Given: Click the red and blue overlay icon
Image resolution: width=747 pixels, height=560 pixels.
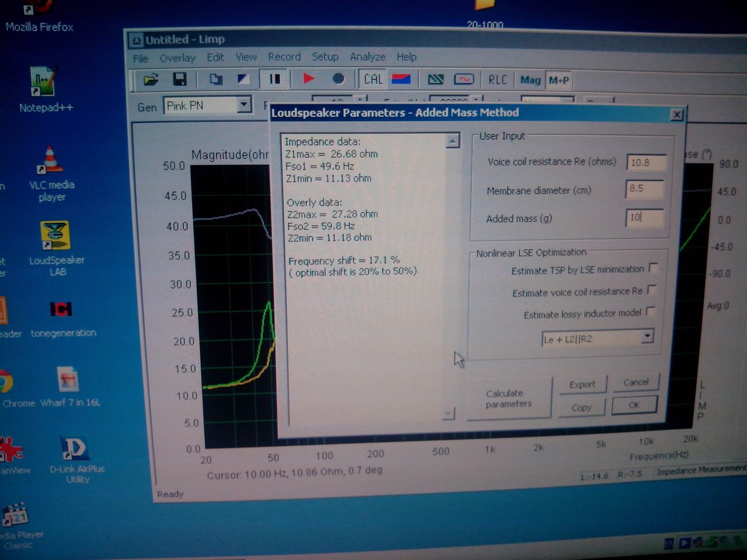Looking at the screenshot, I should tap(401, 79).
